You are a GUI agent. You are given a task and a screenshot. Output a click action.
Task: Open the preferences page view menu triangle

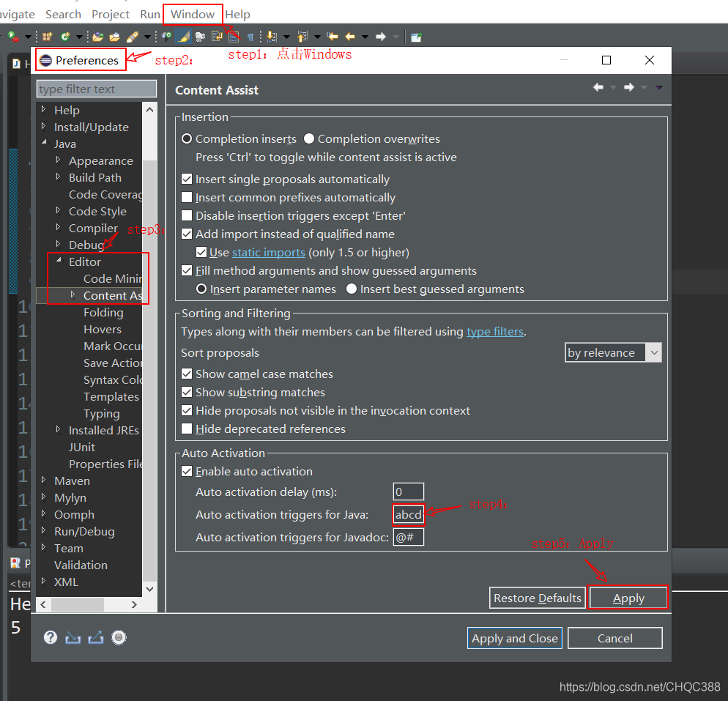click(659, 87)
